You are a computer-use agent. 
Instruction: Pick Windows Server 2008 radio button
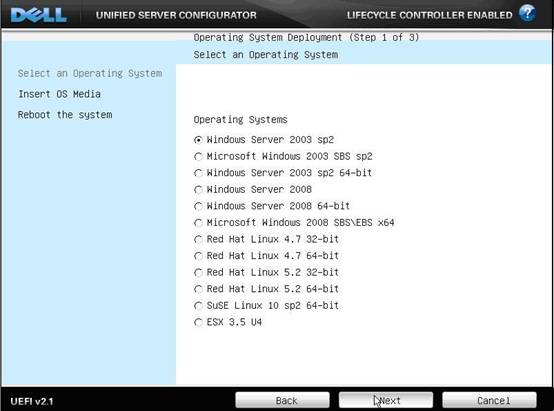tap(198, 190)
